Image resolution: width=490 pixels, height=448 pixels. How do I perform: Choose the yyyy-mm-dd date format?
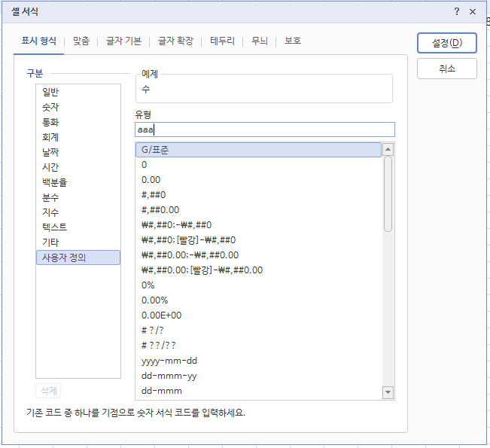click(x=258, y=361)
